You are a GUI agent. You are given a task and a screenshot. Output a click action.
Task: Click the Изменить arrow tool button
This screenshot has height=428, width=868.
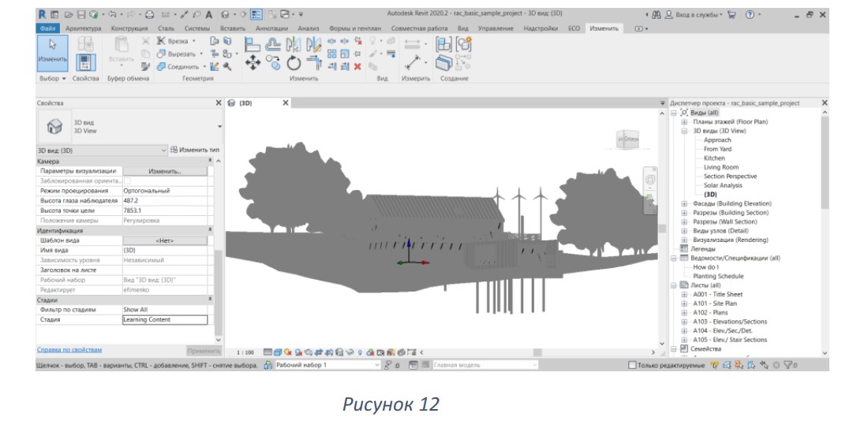pos(53,53)
